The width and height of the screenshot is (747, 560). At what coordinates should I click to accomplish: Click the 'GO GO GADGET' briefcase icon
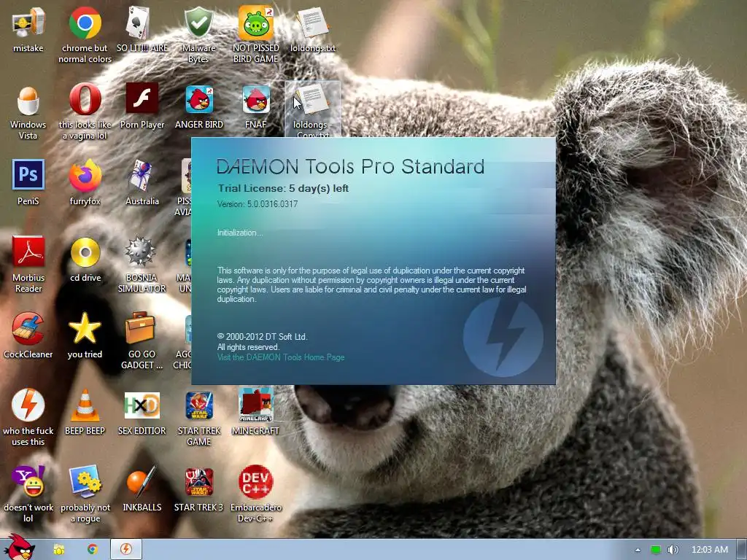140,327
